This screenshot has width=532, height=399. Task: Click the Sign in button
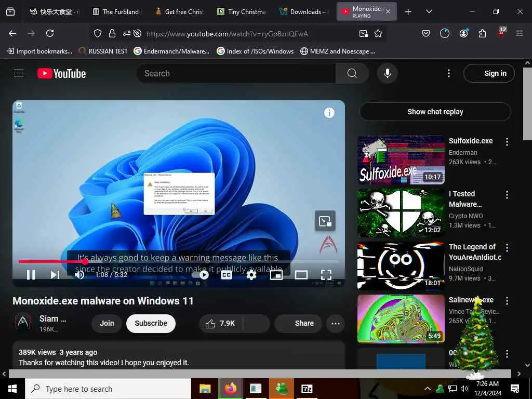click(489, 73)
